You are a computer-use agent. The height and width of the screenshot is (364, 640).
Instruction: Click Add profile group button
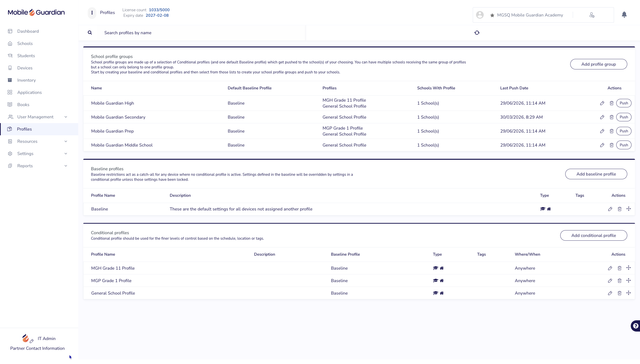click(598, 64)
